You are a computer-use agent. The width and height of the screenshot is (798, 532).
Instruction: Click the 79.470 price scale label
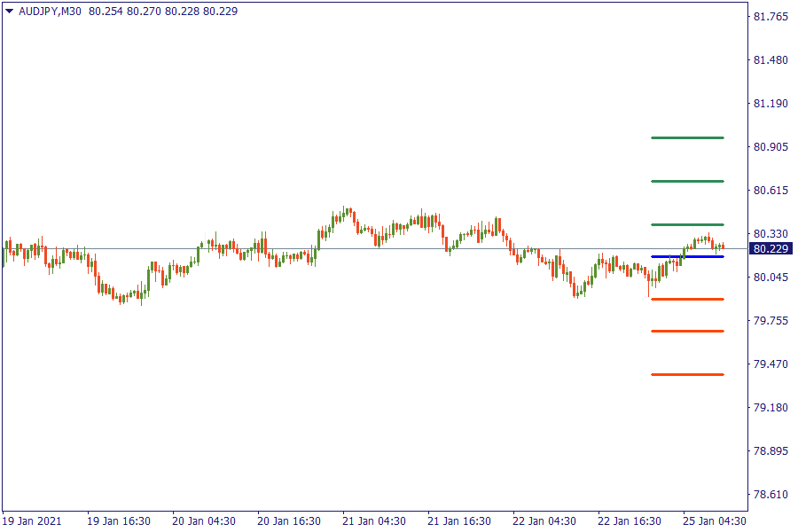point(771,364)
